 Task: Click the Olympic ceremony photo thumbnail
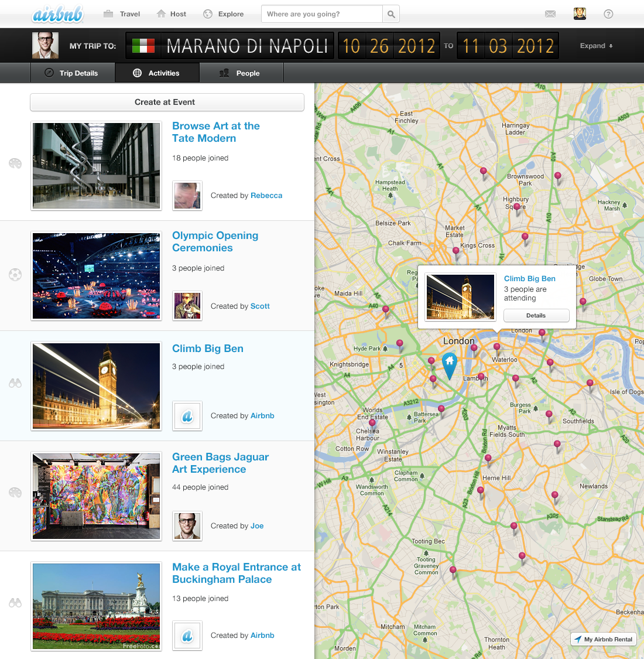pyautogui.click(x=96, y=276)
